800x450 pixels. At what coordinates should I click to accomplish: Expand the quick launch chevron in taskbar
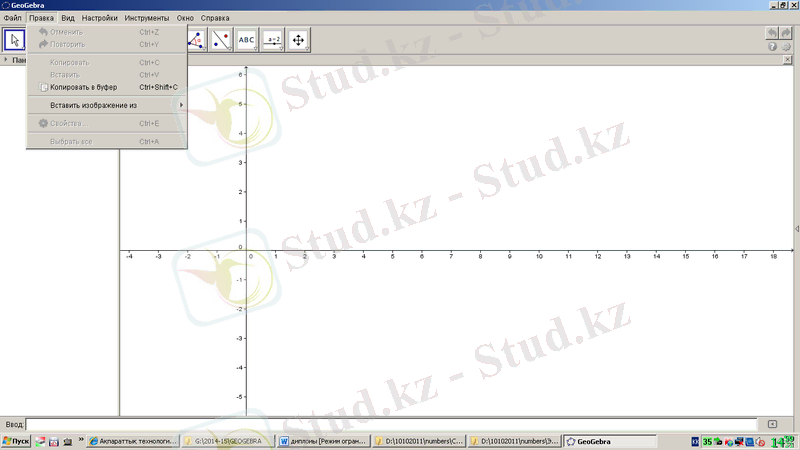point(81,440)
